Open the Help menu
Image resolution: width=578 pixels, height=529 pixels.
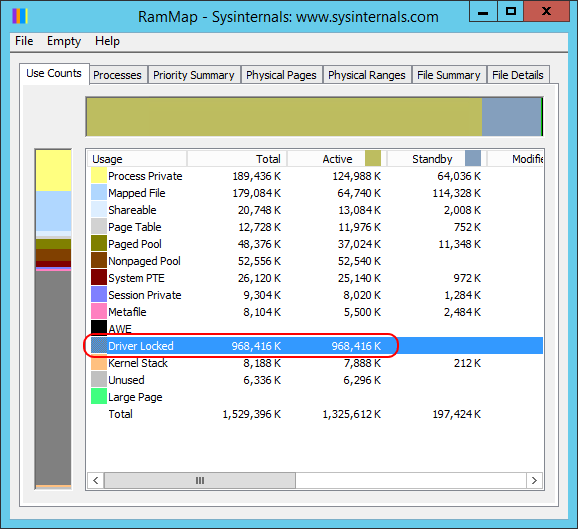[x=107, y=41]
